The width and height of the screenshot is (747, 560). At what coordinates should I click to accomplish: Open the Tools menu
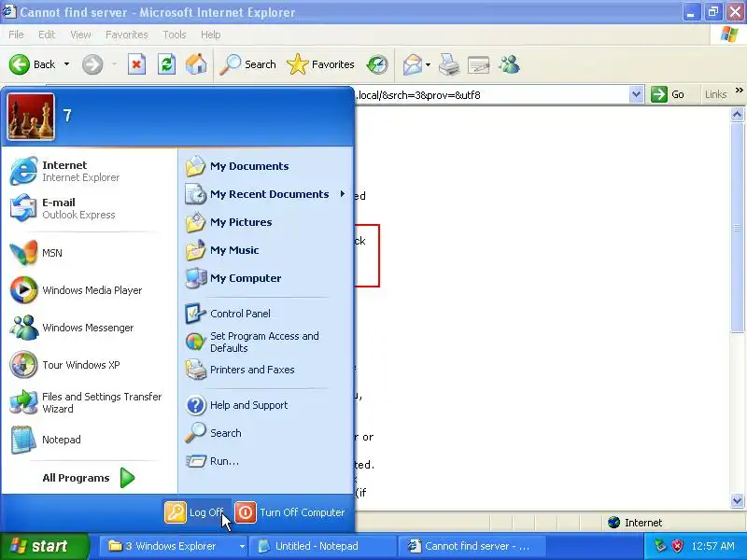point(175,35)
